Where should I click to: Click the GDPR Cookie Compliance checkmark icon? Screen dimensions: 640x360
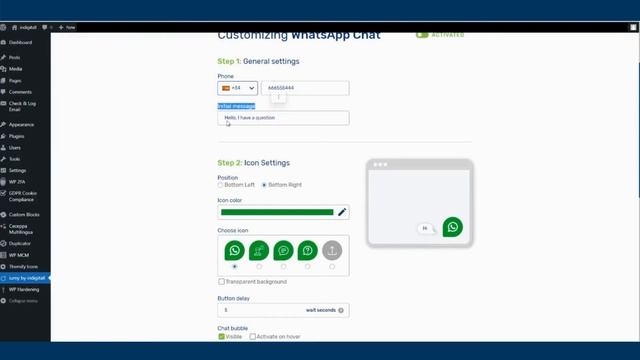tap(3, 193)
